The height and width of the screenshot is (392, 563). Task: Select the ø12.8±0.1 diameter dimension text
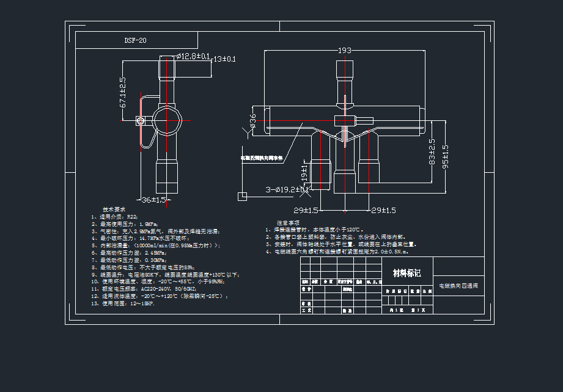point(193,57)
